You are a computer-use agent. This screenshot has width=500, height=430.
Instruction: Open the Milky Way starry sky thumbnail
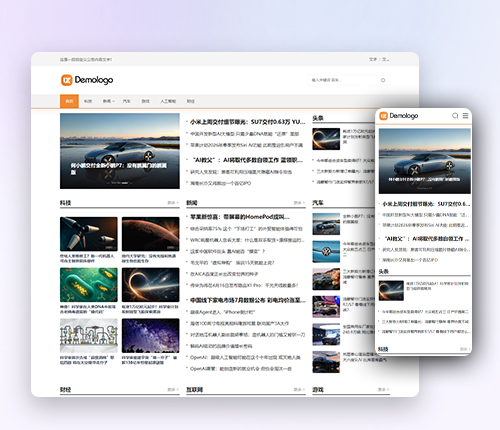[150, 336]
